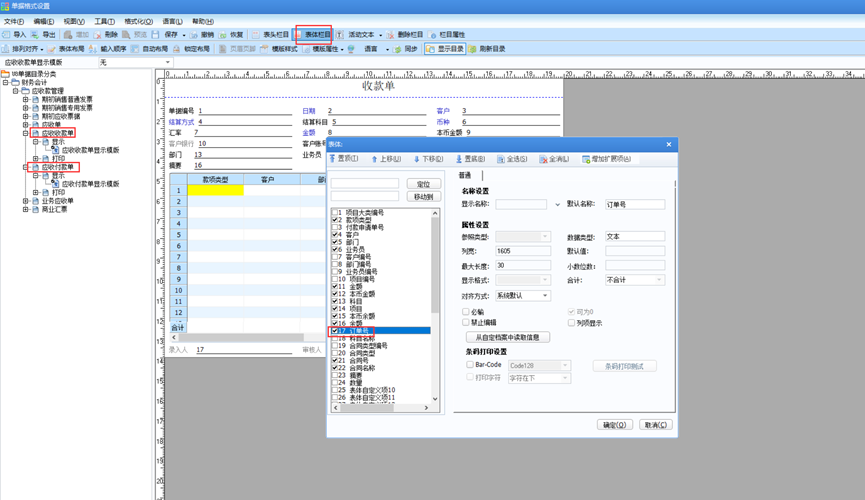
Task: Check item 1 项目大类编号
Action: (x=334, y=212)
